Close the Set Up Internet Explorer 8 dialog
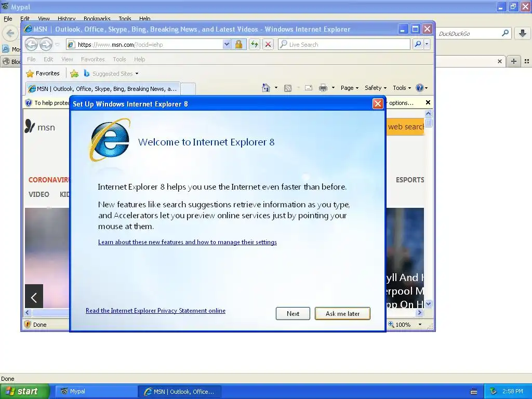532x399 pixels. pyautogui.click(x=378, y=103)
